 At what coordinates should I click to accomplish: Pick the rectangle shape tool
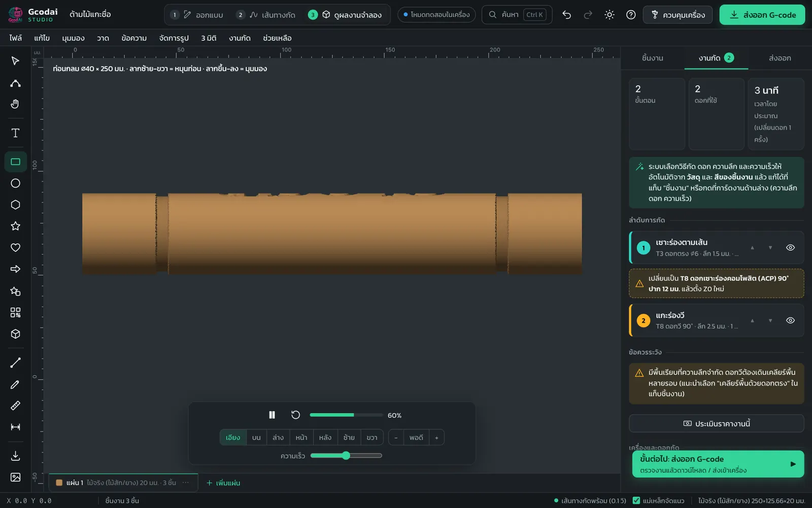15,162
